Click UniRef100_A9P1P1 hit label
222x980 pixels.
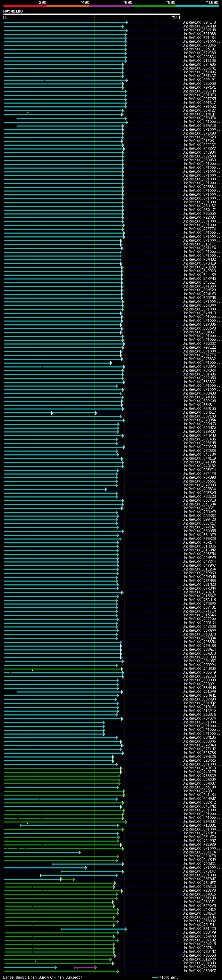click(199, 88)
